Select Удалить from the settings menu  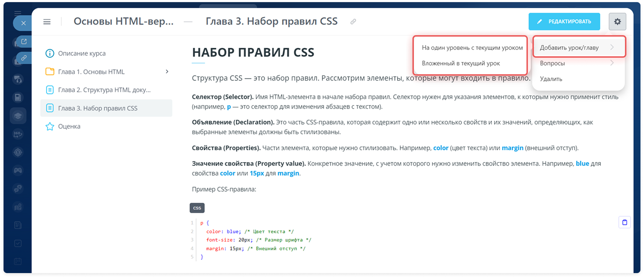(551, 79)
